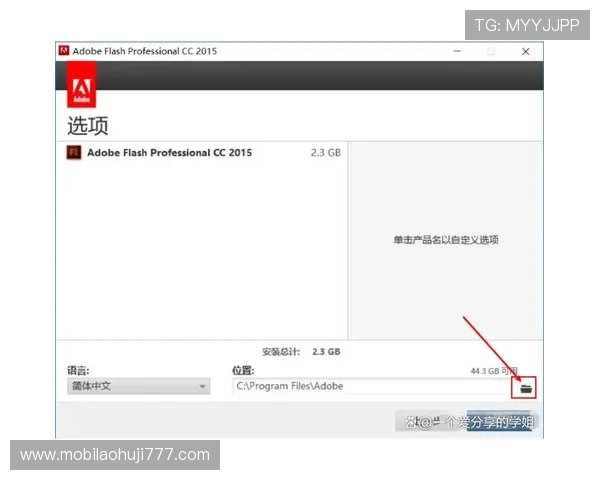The width and height of the screenshot is (600, 480).
Task: Click the C:\Program Files\Adobe location field
Action: coord(371,386)
